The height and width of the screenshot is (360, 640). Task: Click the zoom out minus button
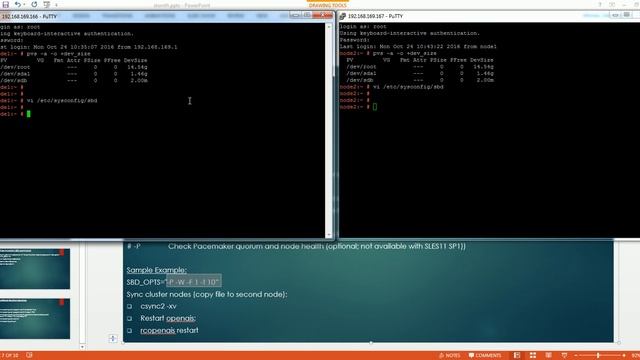pos(576,356)
